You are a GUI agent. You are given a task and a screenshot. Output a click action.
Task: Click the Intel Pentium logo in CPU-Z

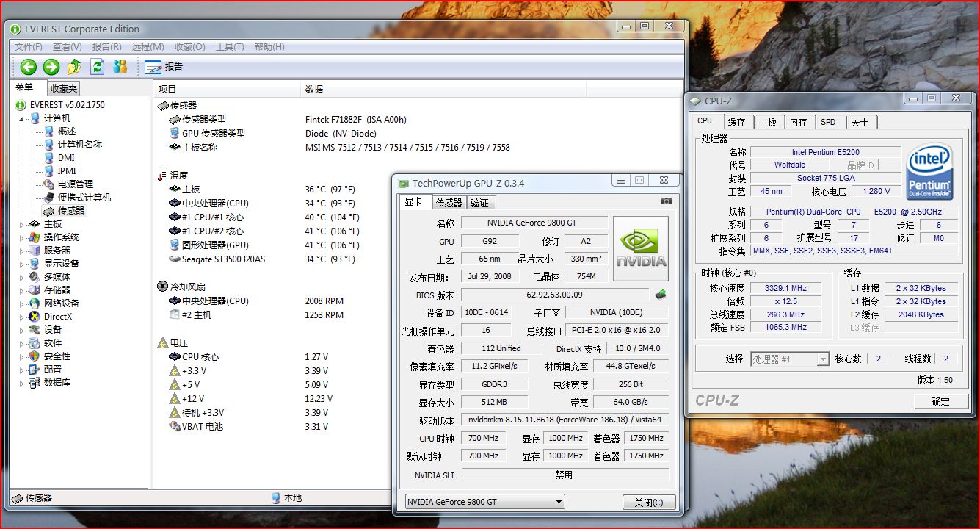(x=929, y=172)
